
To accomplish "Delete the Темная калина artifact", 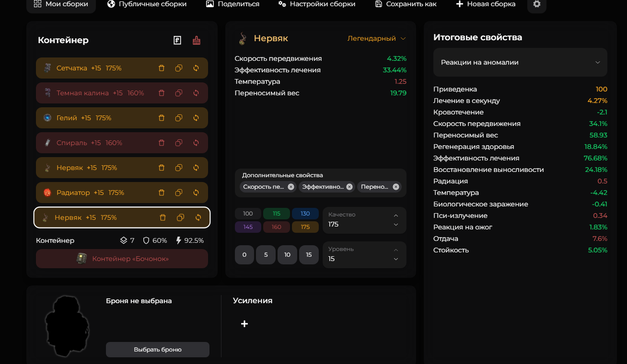I will pyautogui.click(x=162, y=93).
